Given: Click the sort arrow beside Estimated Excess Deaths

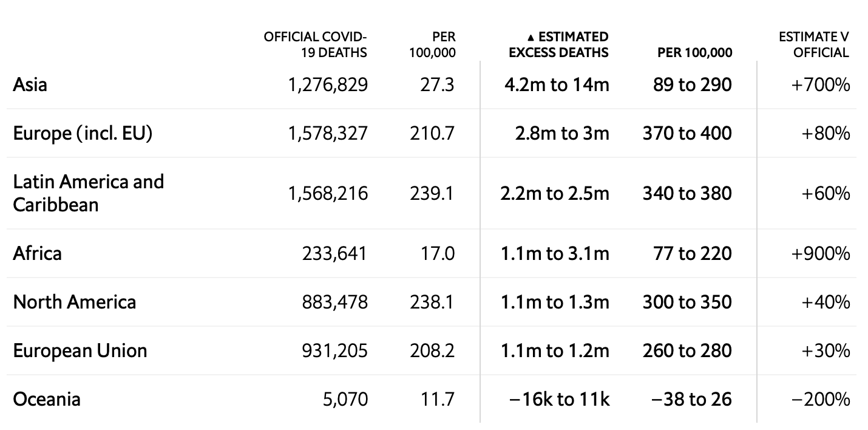Looking at the screenshot, I should [x=532, y=38].
